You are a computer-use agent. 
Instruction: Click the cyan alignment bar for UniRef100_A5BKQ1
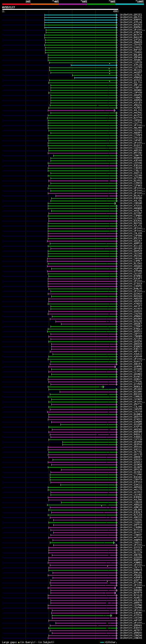point(96,77)
